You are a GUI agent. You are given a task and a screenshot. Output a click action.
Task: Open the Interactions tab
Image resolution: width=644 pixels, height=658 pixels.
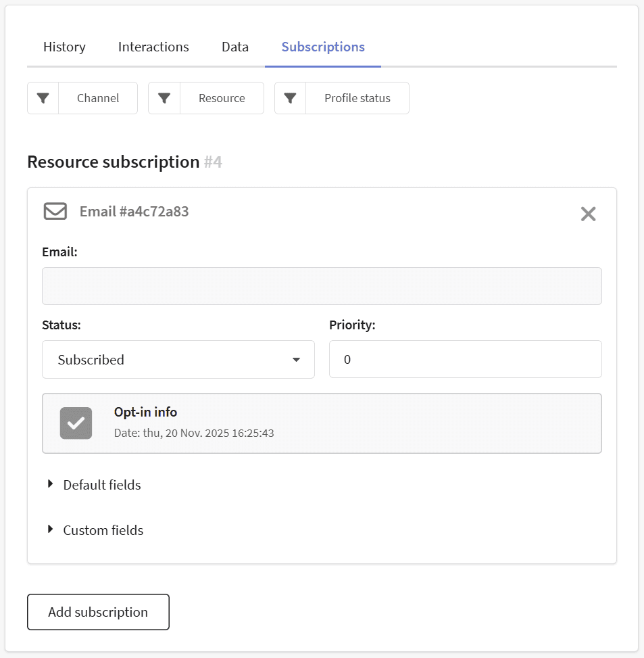(153, 47)
